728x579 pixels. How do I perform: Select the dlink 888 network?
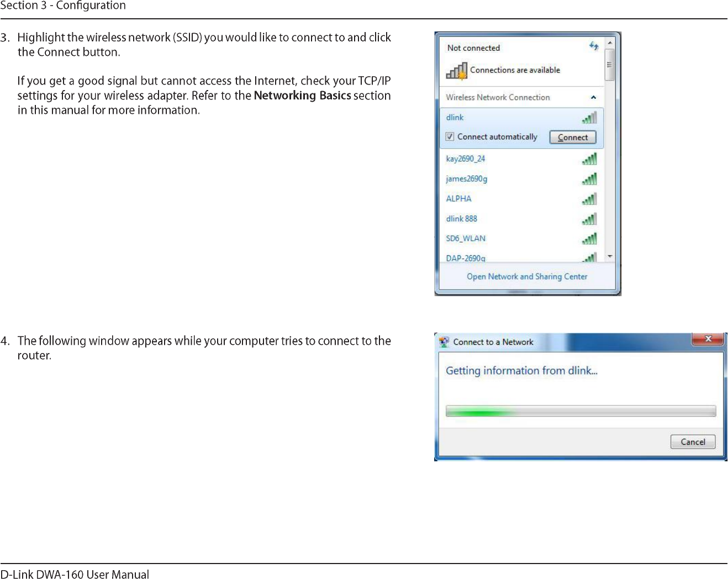coord(521,219)
